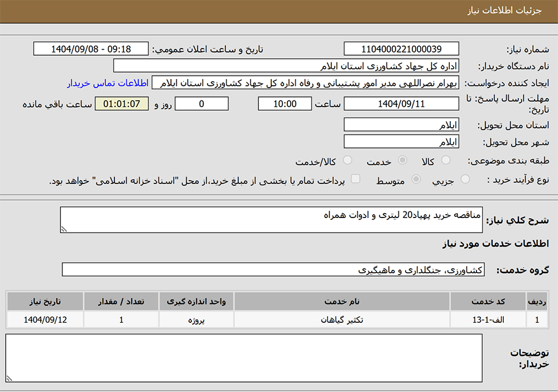Viewport: 558px width, 392px height.
Task: Choose the کالا/خدمت radio option
Action: click(348, 161)
